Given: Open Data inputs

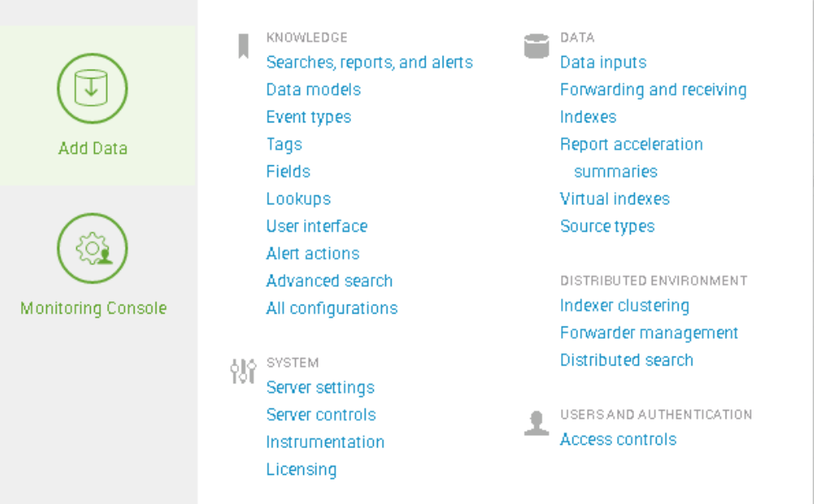Looking at the screenshot, I should pyautogui.click(x=602, y=62).
